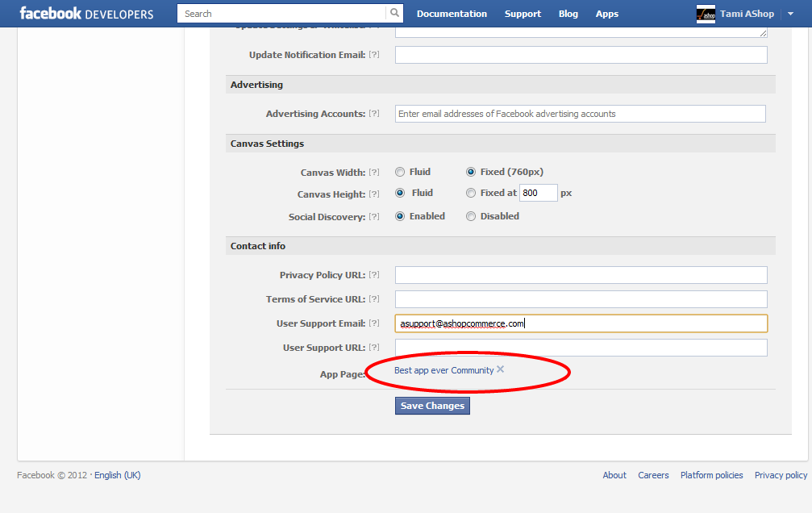Click help [?] next to Privacy Policy URL
812x513 pixels.
(374, 274)
